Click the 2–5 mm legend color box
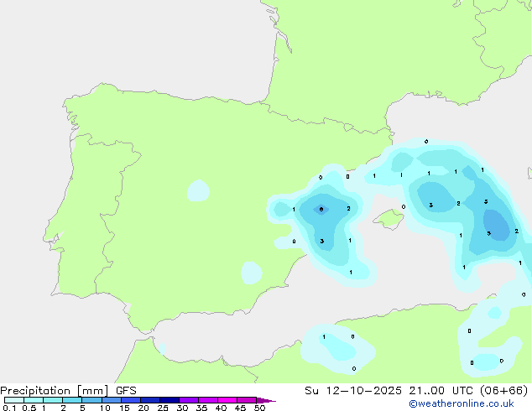Viewport: 532px width, 411px height. (x=72, y=400)
